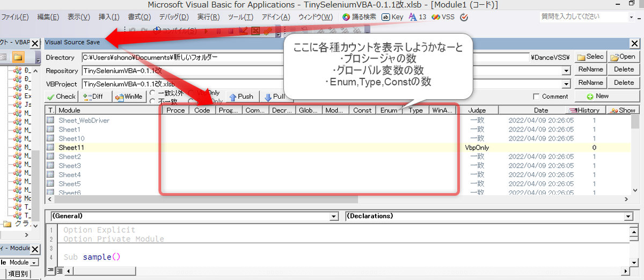The image size is (644, 280).
Task: Click the Selec folder button
Action: 590,56
